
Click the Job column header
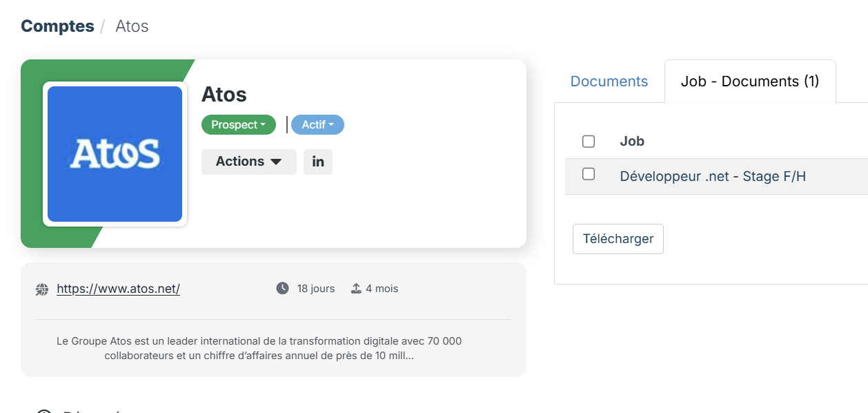[632, 141]
